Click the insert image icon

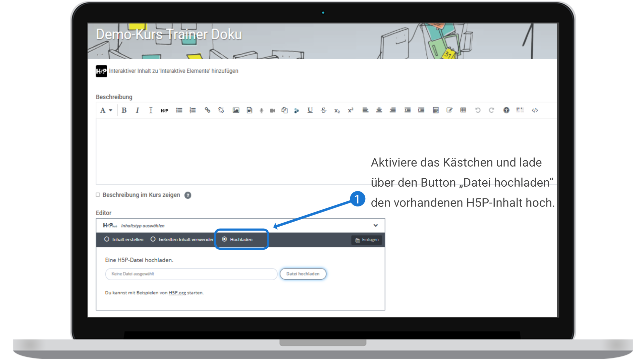pyautogui.click(x=236, y=110)
